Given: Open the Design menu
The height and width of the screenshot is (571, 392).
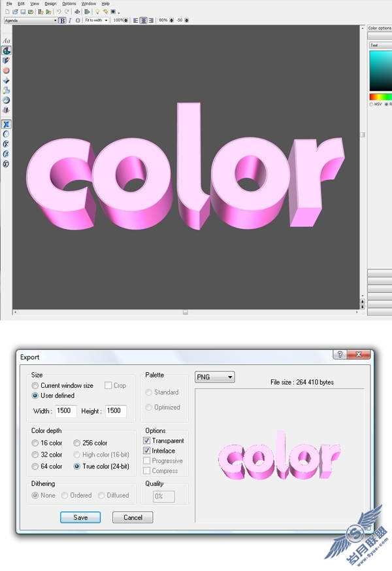Looking at the screenshot, I should (50, 4).
